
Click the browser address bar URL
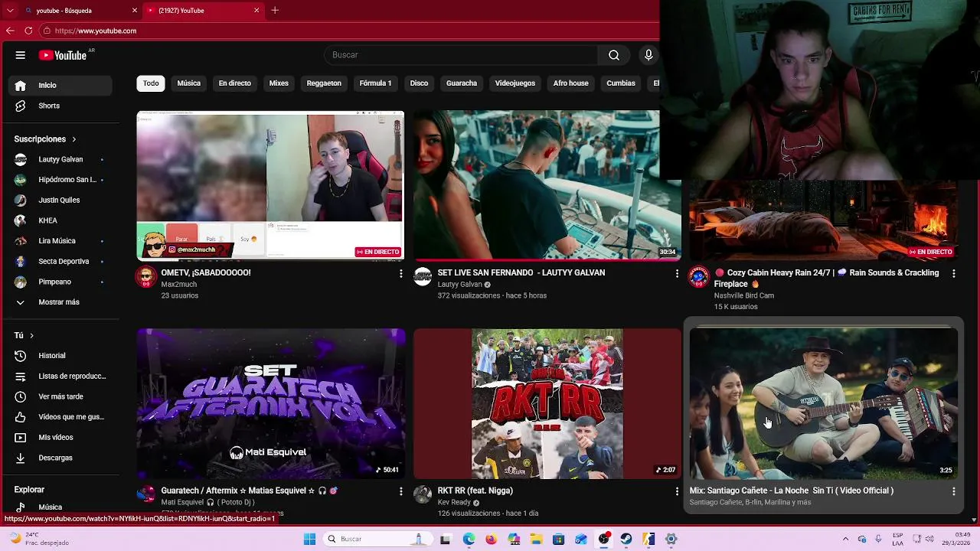tap(96, 31)
